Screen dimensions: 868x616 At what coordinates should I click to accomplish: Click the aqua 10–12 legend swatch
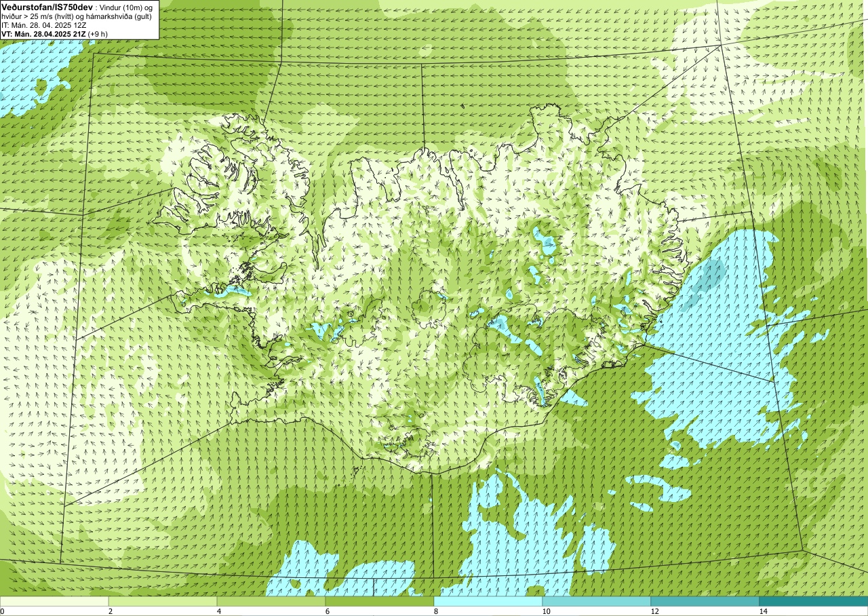pyautogui.click(x=597, y=601)
